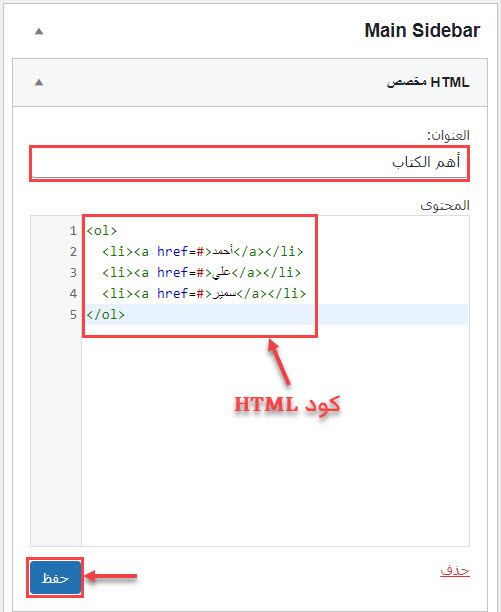Click the HTML مخصص widget title
501x612 pixels.
click(428, 82)
